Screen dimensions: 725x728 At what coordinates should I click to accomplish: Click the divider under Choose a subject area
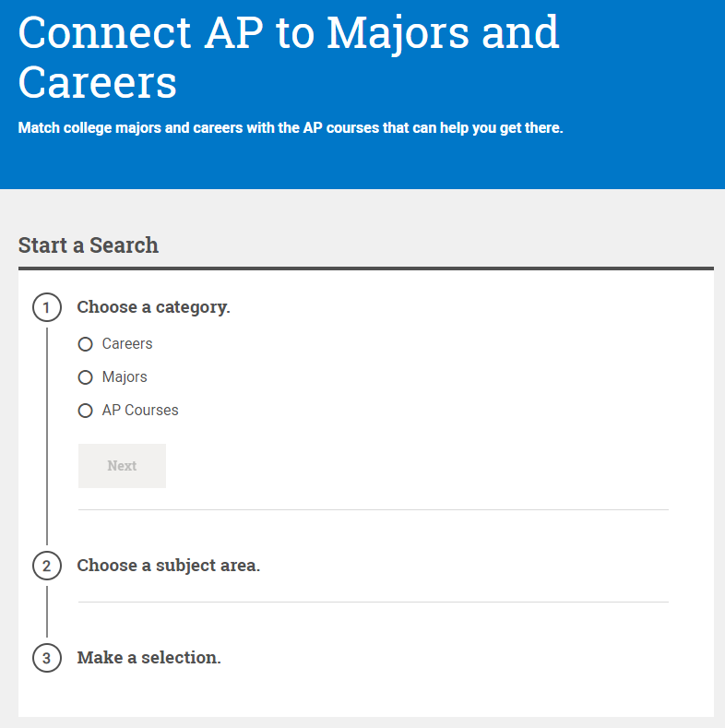[373, 602]
